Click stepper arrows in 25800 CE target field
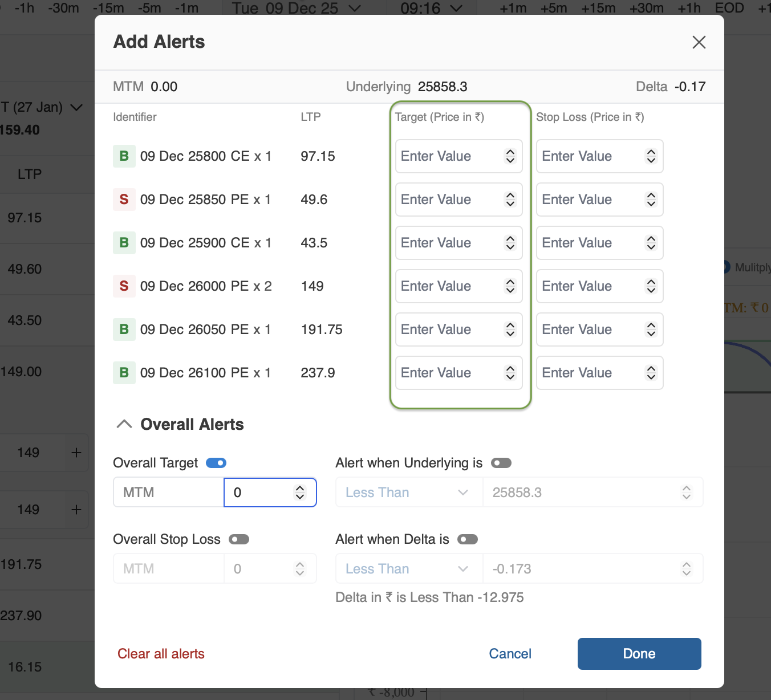This screenshot has width=771, height=700. pyautogui.click(x=510, y=156)
